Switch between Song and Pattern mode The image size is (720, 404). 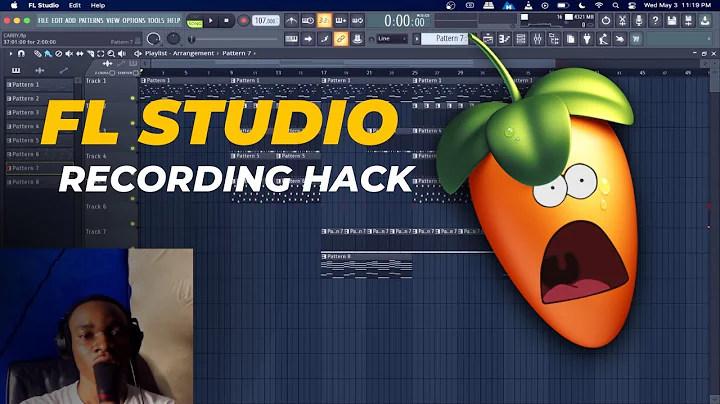coord(195,21)
